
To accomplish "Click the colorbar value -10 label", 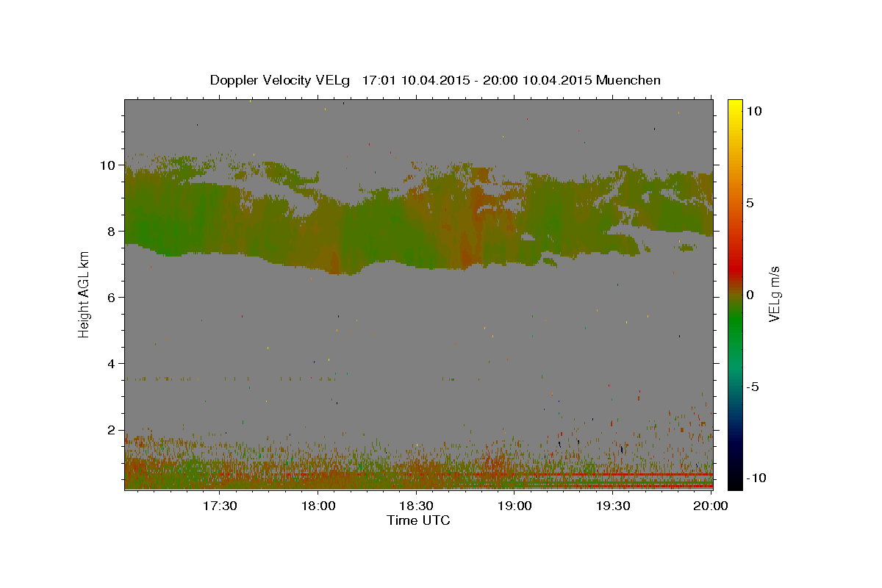I will [x=756, y=478].
